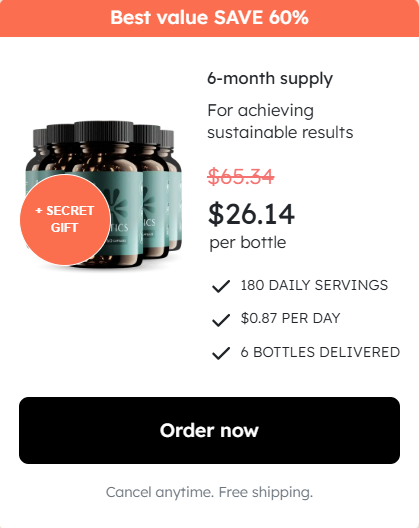Click For achieving sustainable results description
Viewport: 419px width, 528px height.
(280, 121)
